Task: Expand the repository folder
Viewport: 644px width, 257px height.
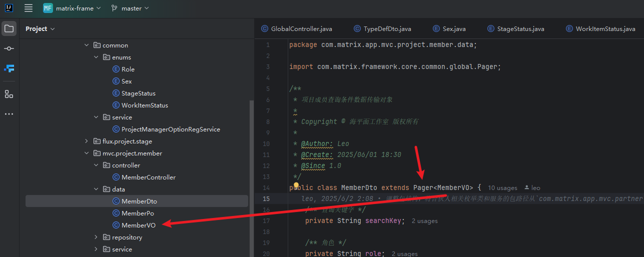Action: click(97, 237)
